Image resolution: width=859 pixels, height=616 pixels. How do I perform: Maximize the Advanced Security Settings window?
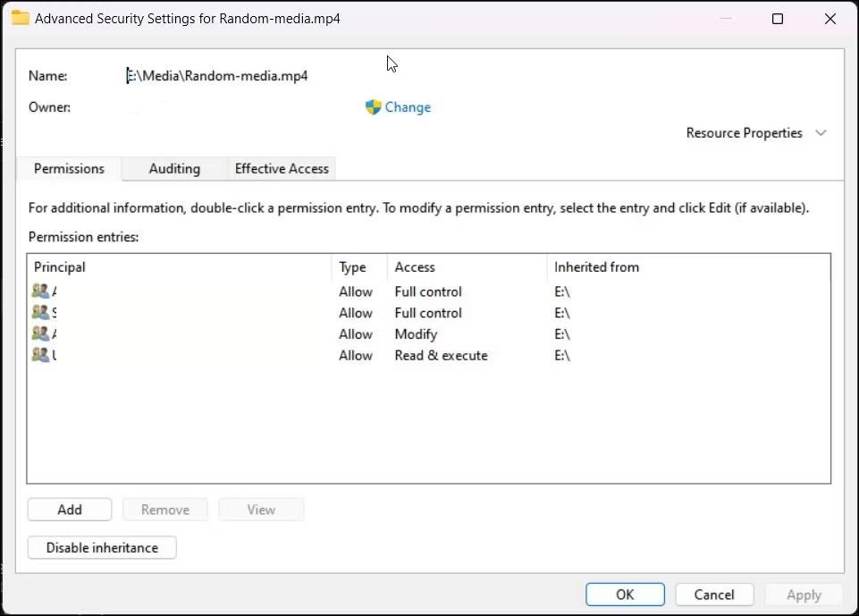tap(778, 19)
